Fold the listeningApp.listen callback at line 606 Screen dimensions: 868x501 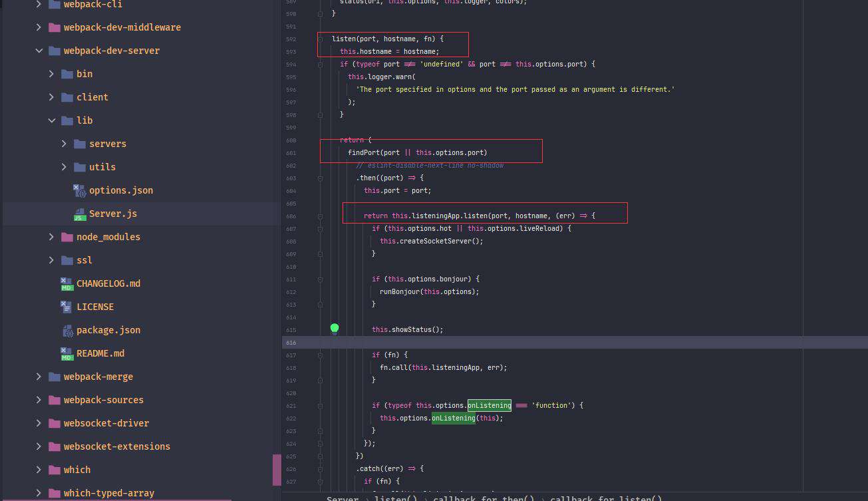coord(320,216)
